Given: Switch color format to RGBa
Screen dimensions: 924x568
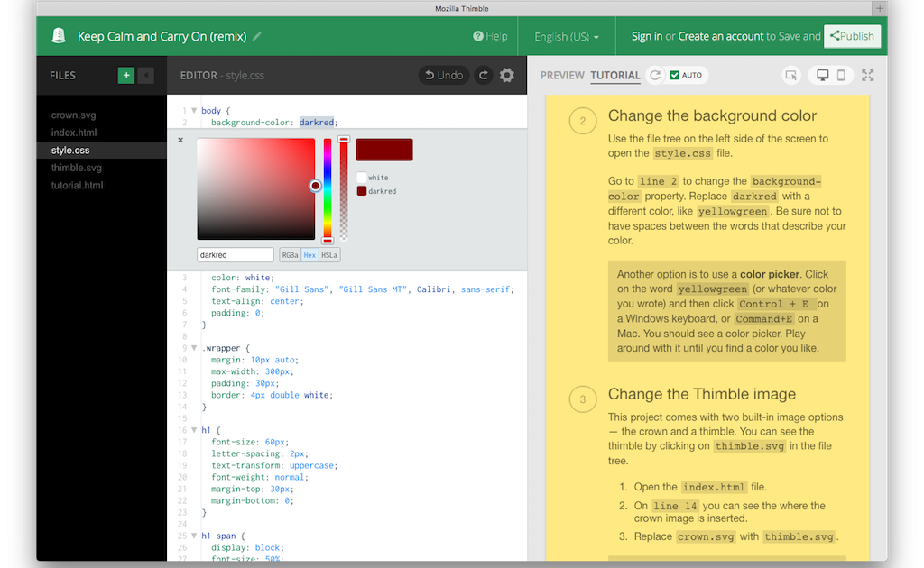Looking at the screenshot, I should [289, 254].
